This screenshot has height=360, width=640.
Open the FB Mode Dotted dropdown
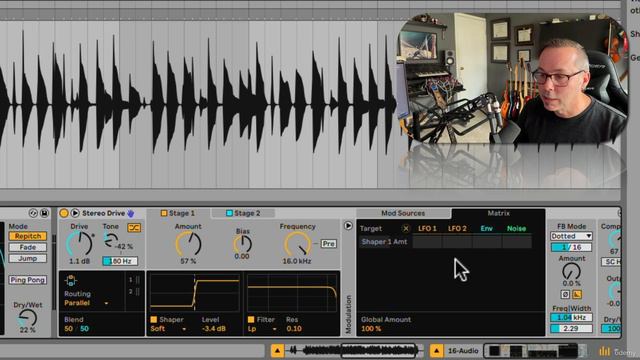coord(571,236)
